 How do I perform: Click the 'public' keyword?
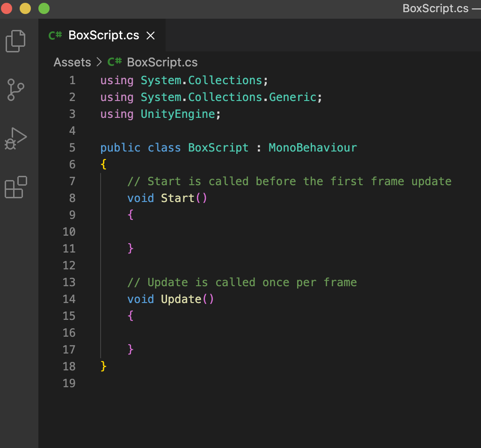coord(120,148)
